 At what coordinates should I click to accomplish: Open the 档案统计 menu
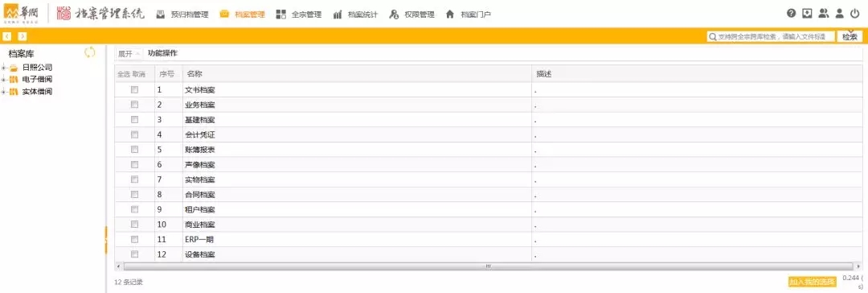pyautogui.click(x=362, y=15)
